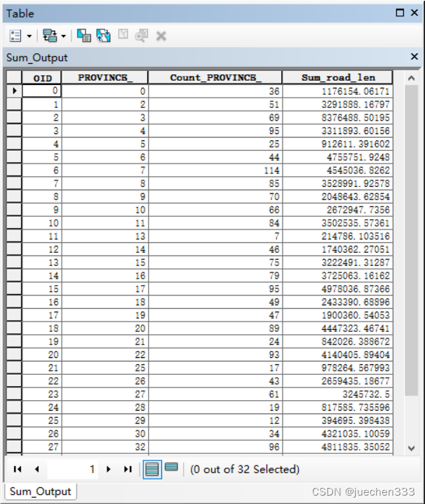Show selected records view

(x=171, y=467)
